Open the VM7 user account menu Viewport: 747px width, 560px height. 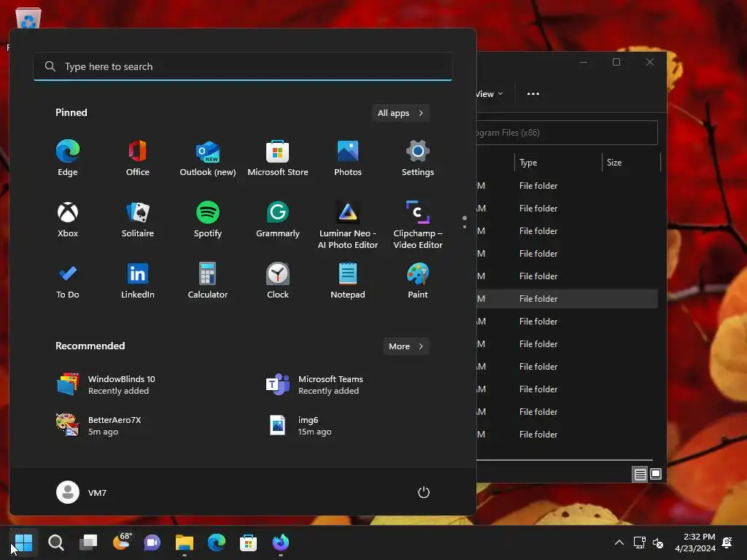coord(82,492)
